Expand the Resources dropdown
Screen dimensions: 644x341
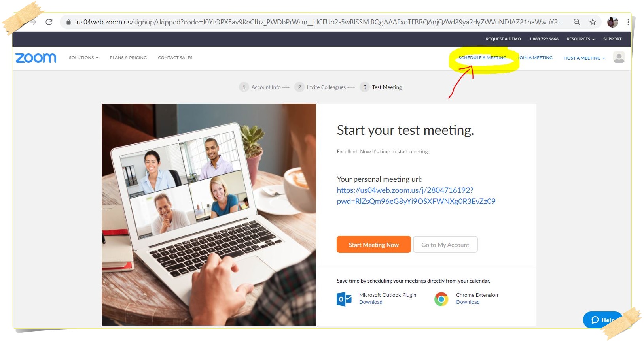point(581,39)
